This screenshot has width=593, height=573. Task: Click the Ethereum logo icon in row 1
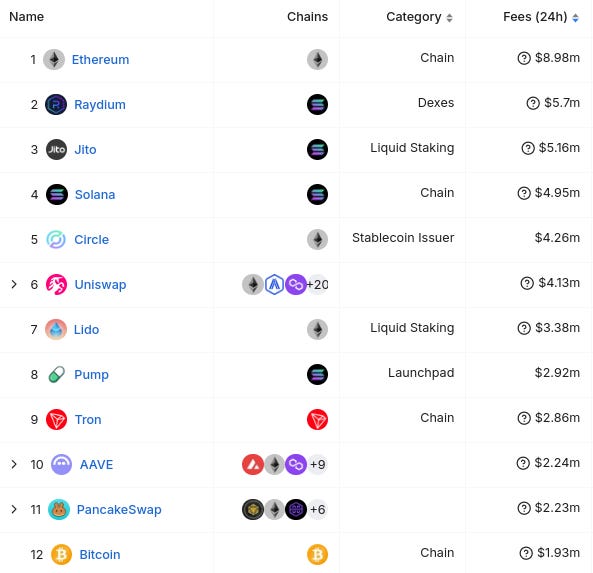(x=54, y=59)
